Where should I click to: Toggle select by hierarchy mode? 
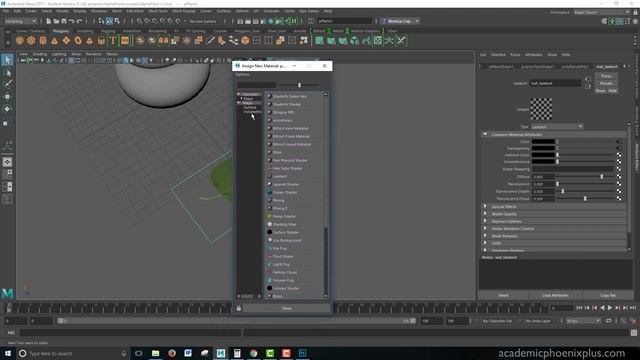point(101,21)
